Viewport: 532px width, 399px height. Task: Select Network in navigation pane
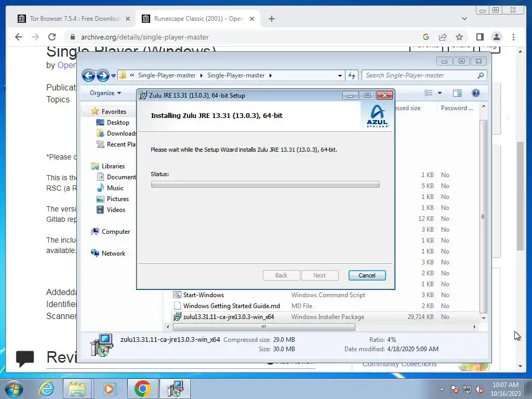[108, 253]
